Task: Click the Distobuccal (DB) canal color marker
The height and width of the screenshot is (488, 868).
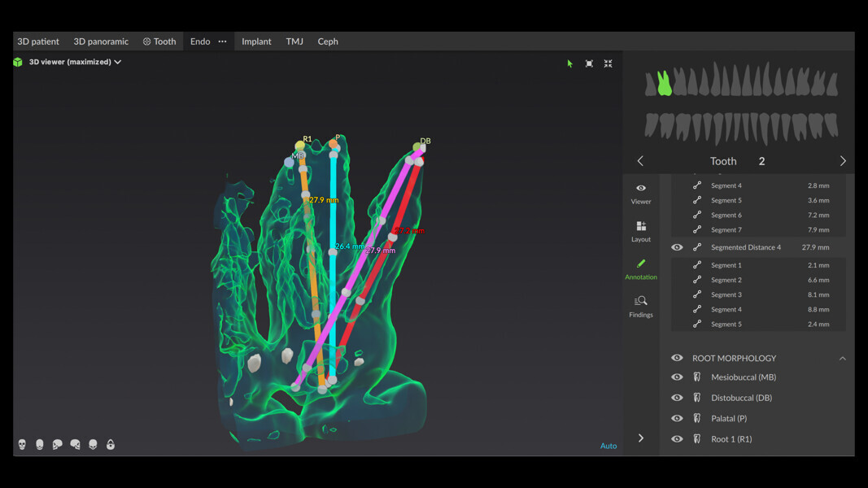Action: [696, 397]
